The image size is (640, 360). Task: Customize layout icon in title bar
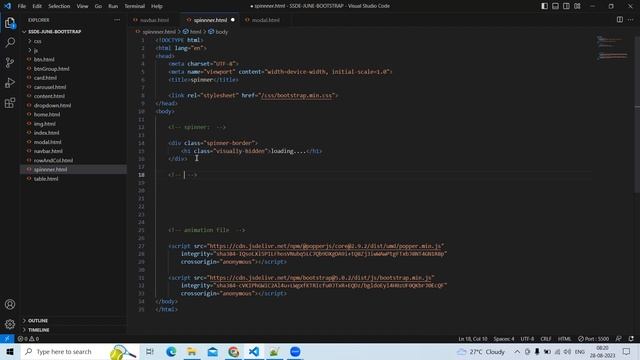click(x=577, y=6)
